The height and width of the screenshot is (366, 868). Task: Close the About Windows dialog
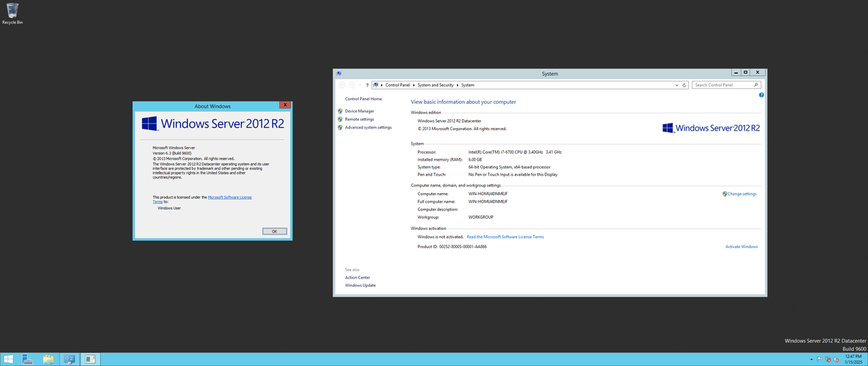pos(285,105)
